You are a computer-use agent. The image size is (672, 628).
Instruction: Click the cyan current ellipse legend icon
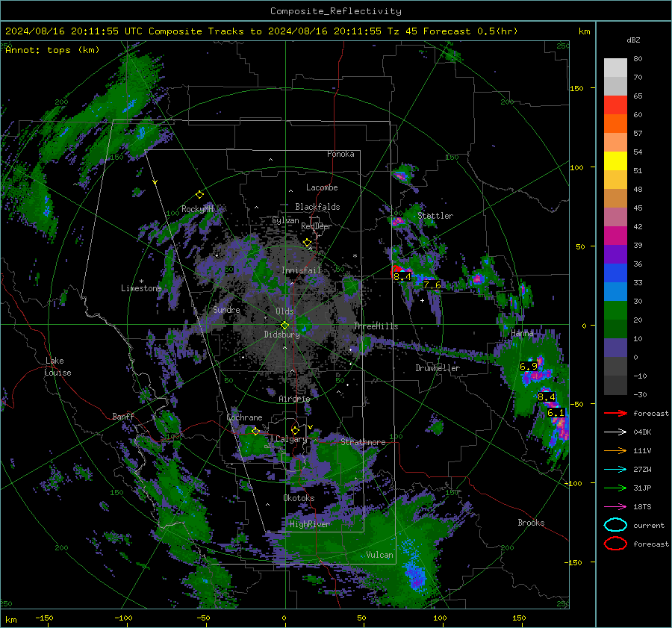click(615, 525)
